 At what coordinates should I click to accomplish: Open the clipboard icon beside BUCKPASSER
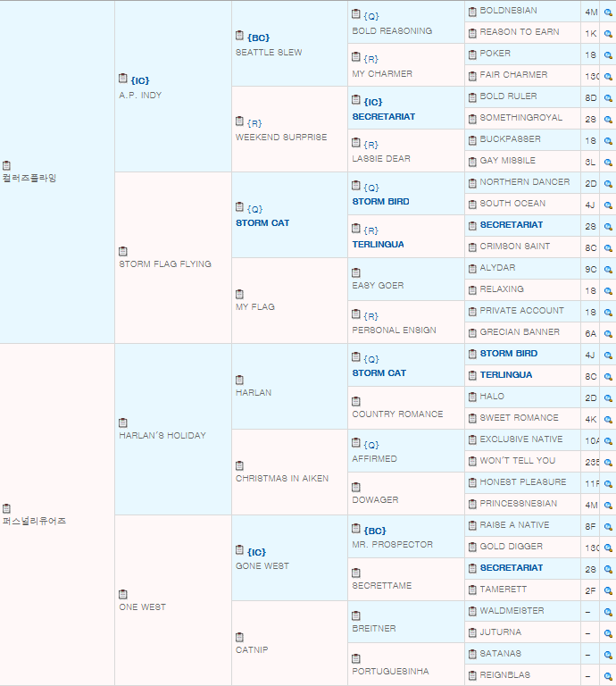472,140
